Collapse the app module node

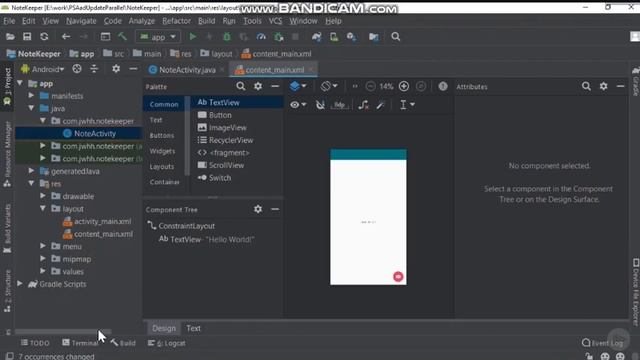click(20, 83)
